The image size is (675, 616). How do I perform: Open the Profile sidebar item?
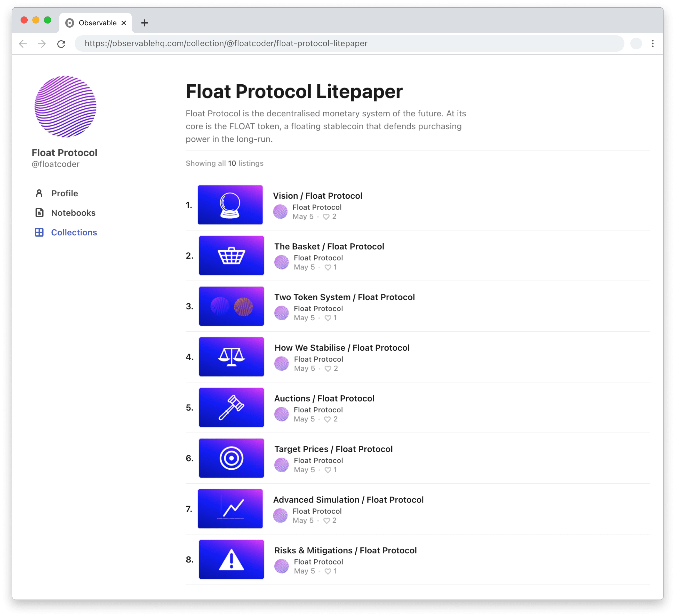tap(64, 193)
